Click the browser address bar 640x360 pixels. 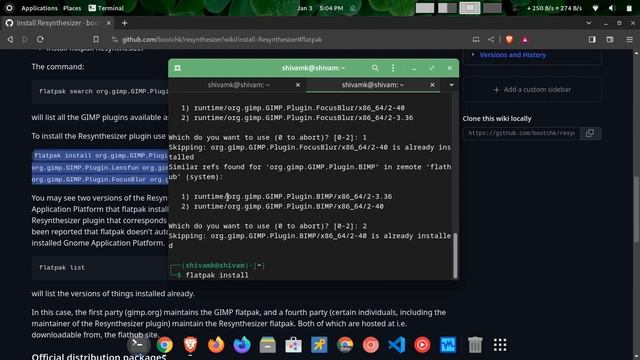286,40
